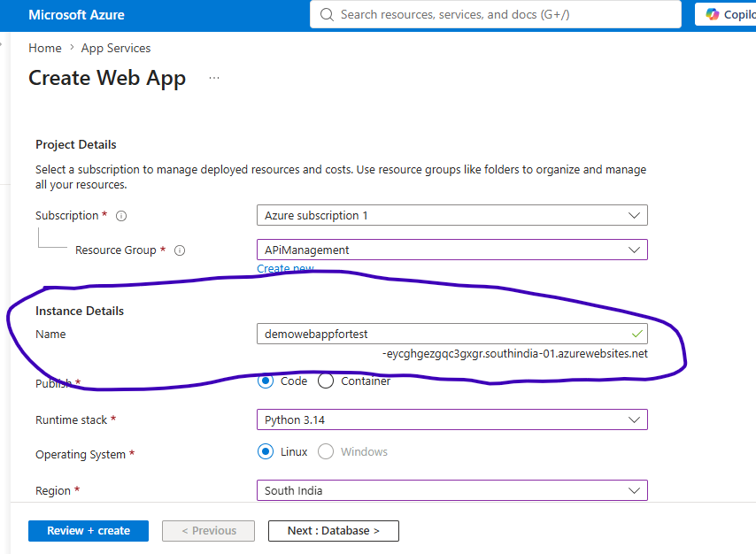The height and width of the screenshot is (554, 756).
Task: Click the green checkmark in Name field
Action: click(x=636, y=334)
